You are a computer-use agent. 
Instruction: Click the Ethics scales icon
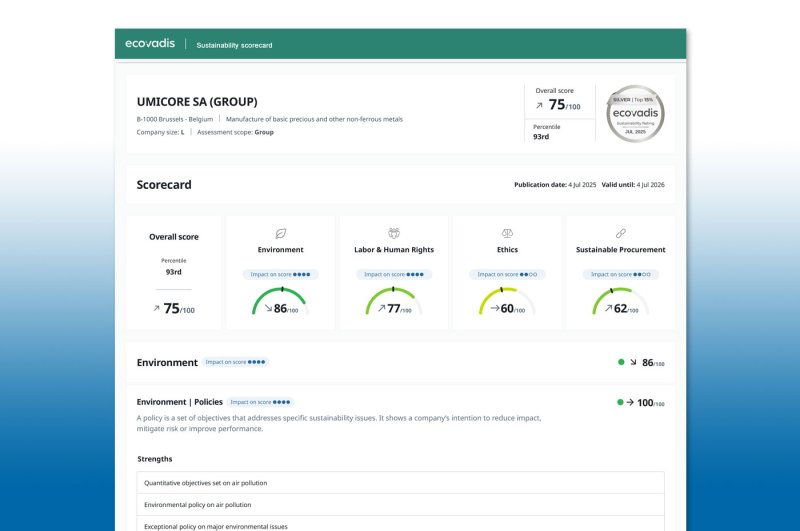tap(507, 234)
